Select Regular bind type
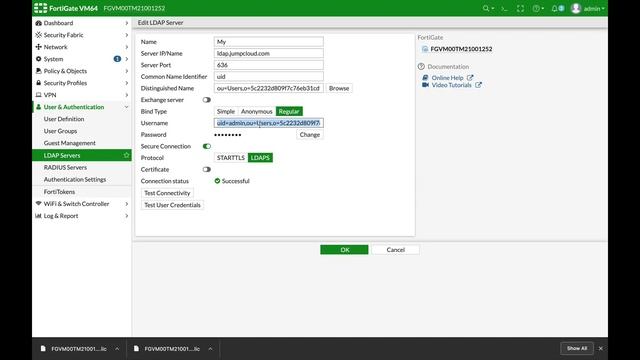 click(x=289, y=111)
